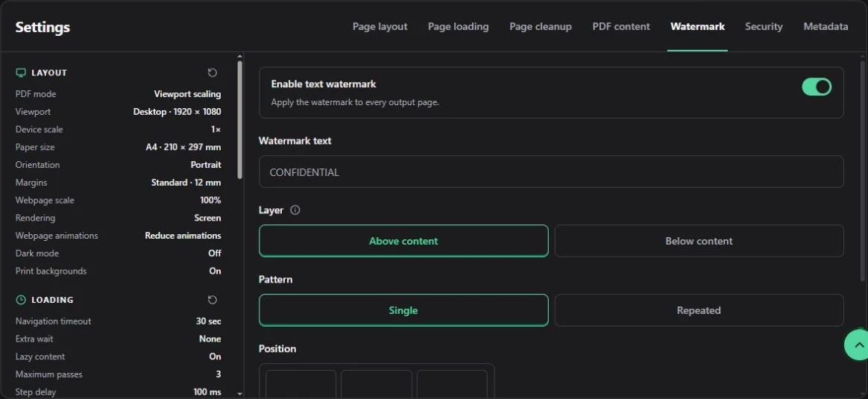Click the Viewport value Desktop · 1920 × 1080

(177, 112)
